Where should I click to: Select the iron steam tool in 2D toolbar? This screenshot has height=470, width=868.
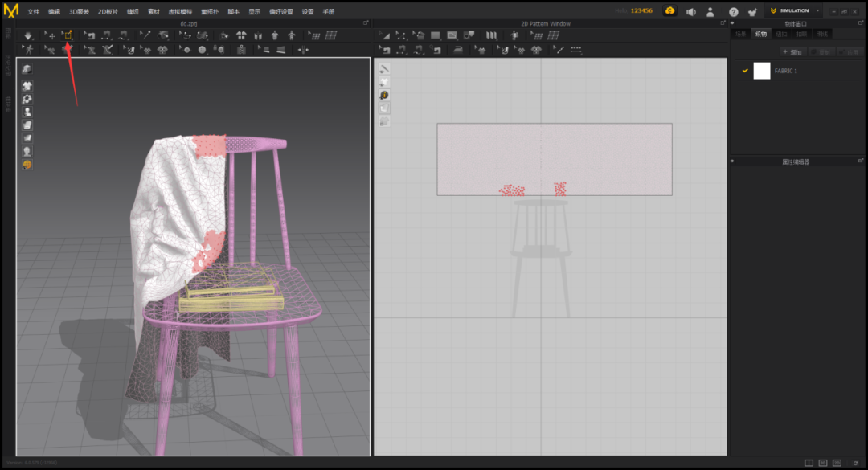tap(458, 50)
